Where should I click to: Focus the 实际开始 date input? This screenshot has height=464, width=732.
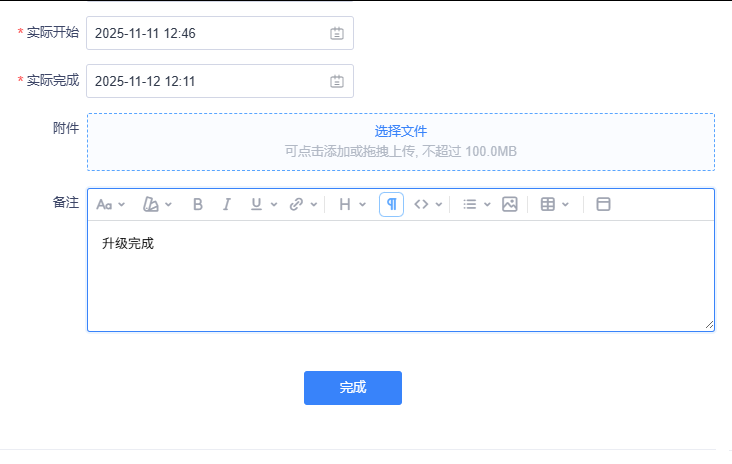pos(220,33)
